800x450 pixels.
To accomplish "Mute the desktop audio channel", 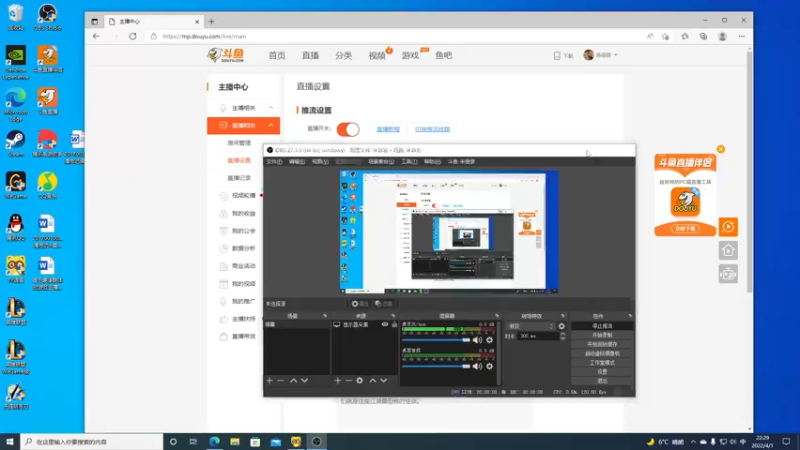I will tap(477, 366).
